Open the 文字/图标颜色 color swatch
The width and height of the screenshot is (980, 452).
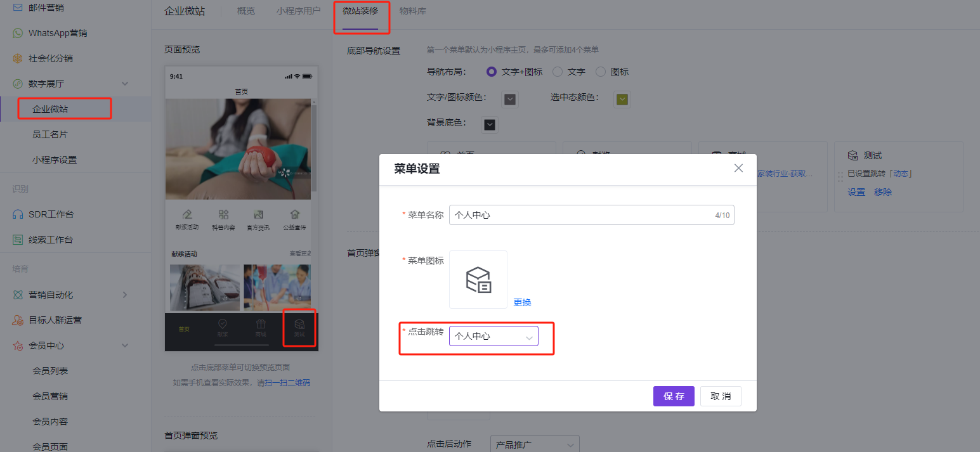click(x=510, y=99)
